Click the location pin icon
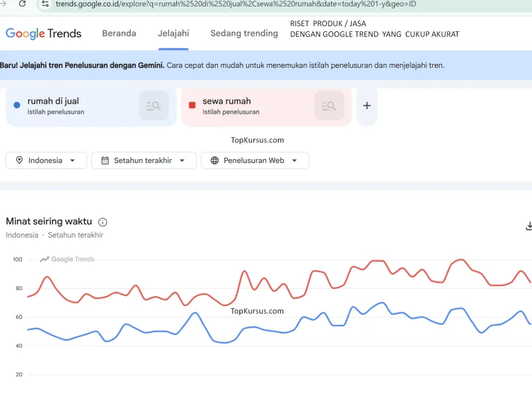 [19, 160]
